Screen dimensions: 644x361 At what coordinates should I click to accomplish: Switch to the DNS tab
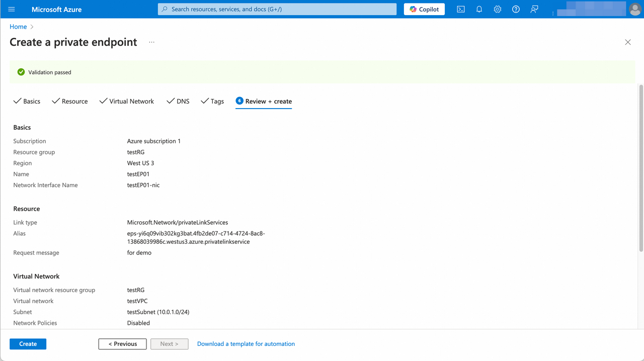coord(183,101)
